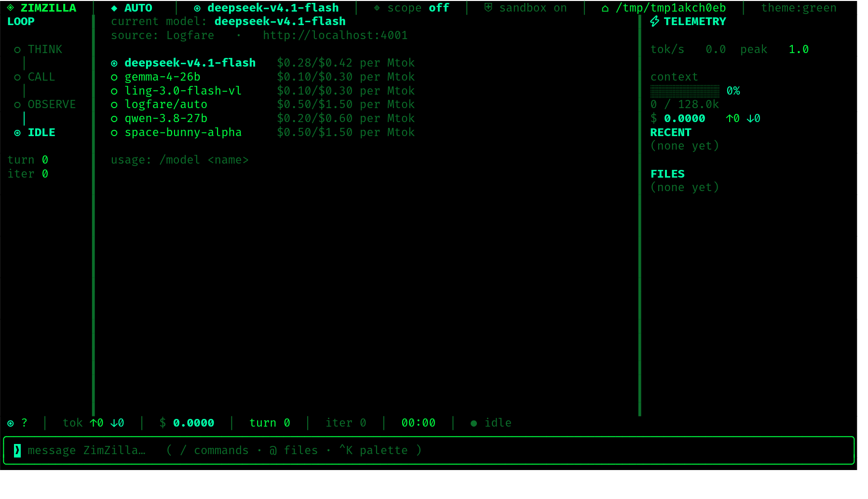Click the ZimZilla diamond logo icon

pyautogui.click(x=10, y=8)
